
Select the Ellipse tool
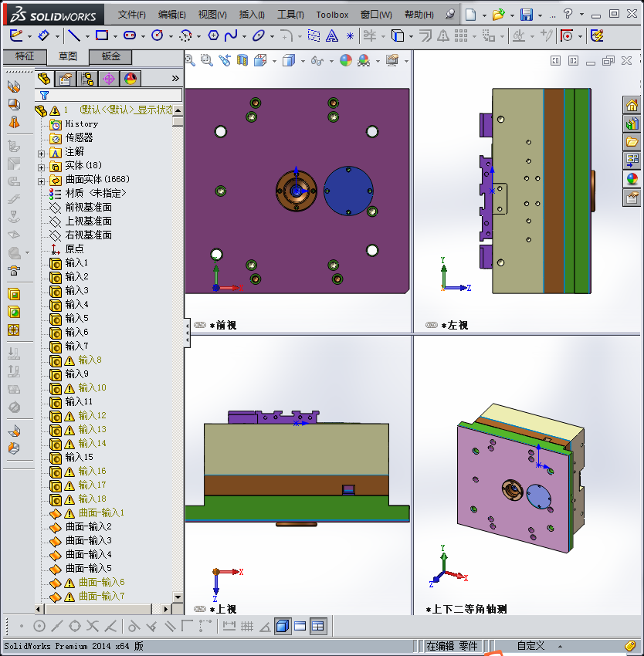coord(259,36)
